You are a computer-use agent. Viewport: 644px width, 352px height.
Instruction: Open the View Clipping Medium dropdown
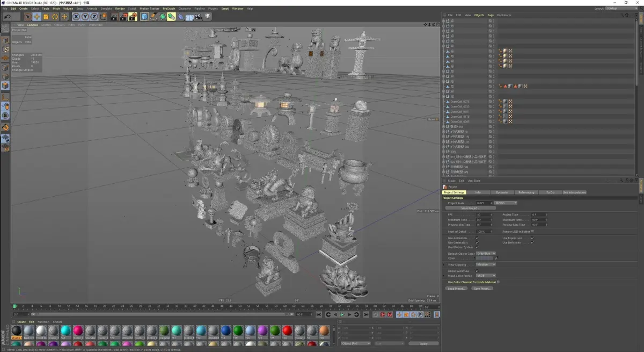[486, 264]
